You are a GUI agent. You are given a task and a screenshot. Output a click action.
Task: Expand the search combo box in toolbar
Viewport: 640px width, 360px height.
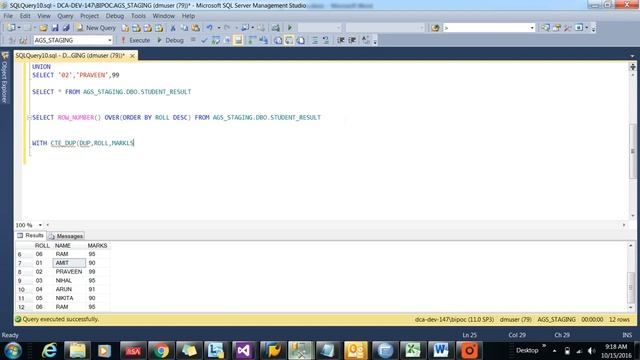532,28
